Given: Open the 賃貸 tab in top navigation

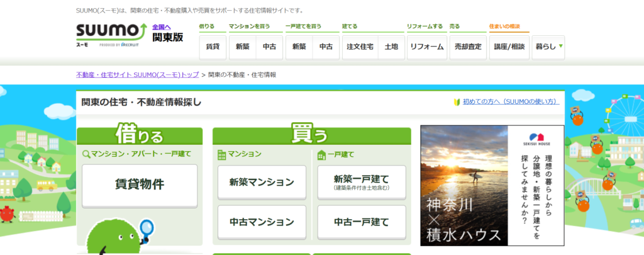Looking at the screenshot, I should [213, 47].
